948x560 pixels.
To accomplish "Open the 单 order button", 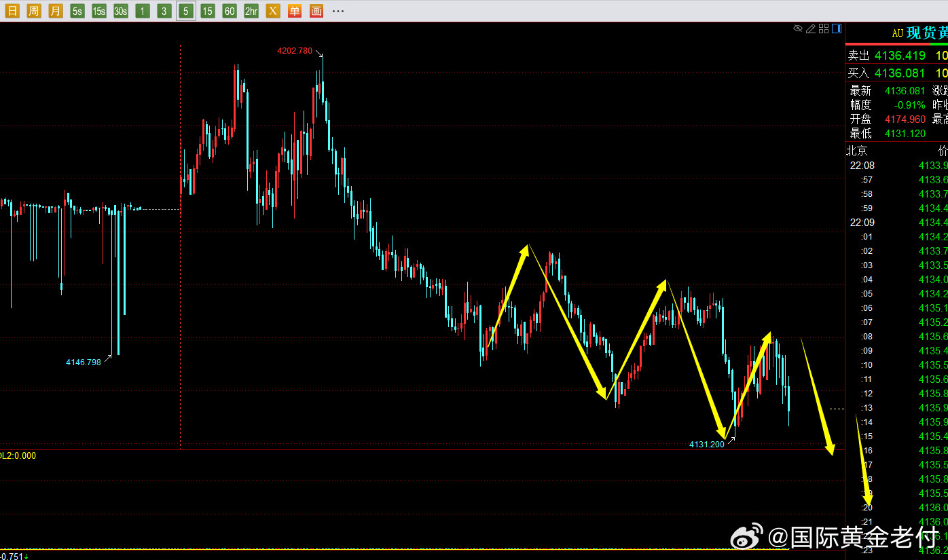I will [295, 11].
